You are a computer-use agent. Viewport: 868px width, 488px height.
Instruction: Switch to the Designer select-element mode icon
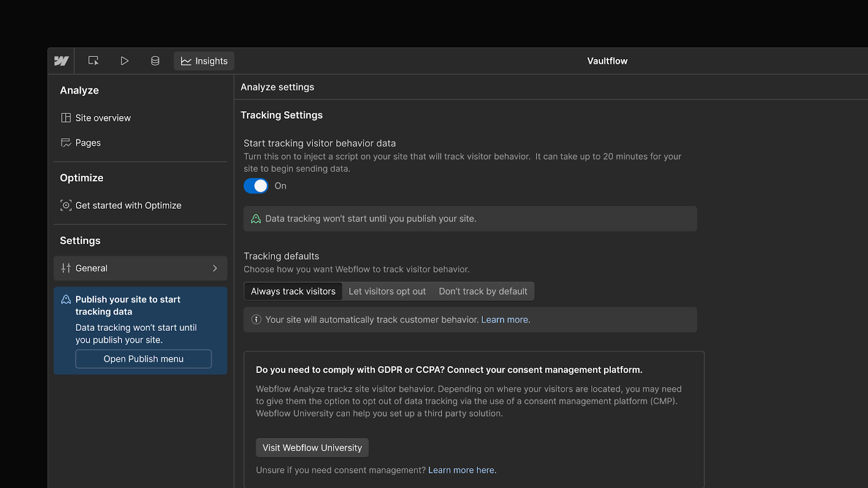pyautogui.click(x=93, y=61)
